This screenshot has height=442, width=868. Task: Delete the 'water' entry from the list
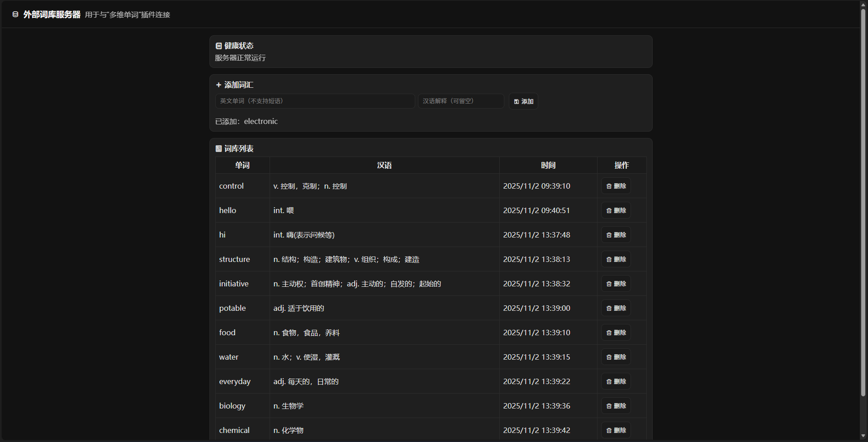(616, 357)
